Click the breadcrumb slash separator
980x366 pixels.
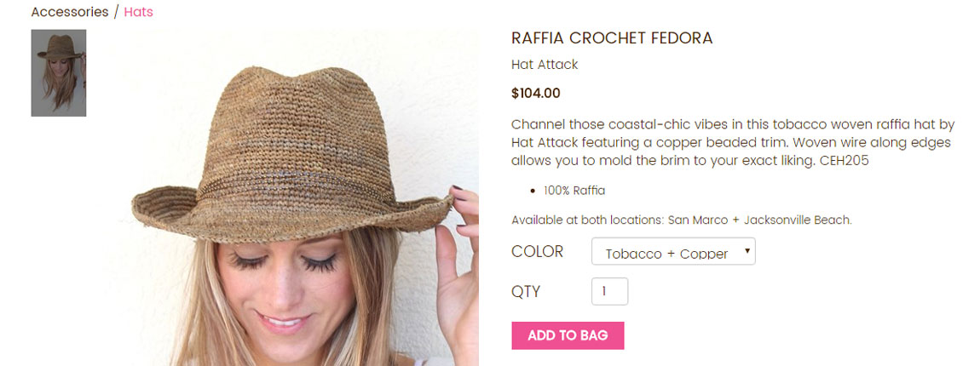pos(116,12)
